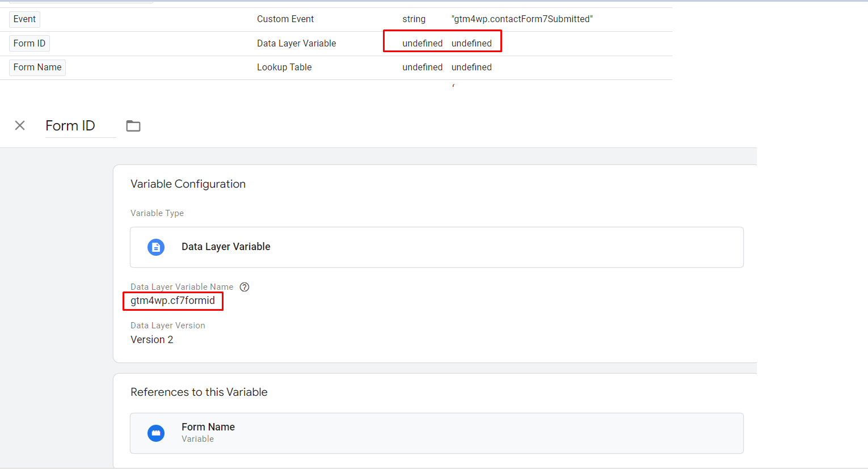Open the Form Name reference card
The image size is (868, 469).
(437, 433)
